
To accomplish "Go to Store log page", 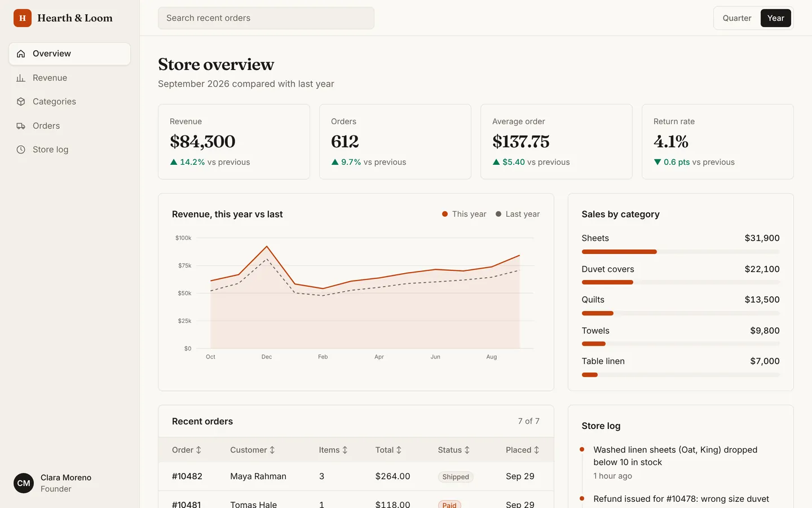I will point(70,150).
